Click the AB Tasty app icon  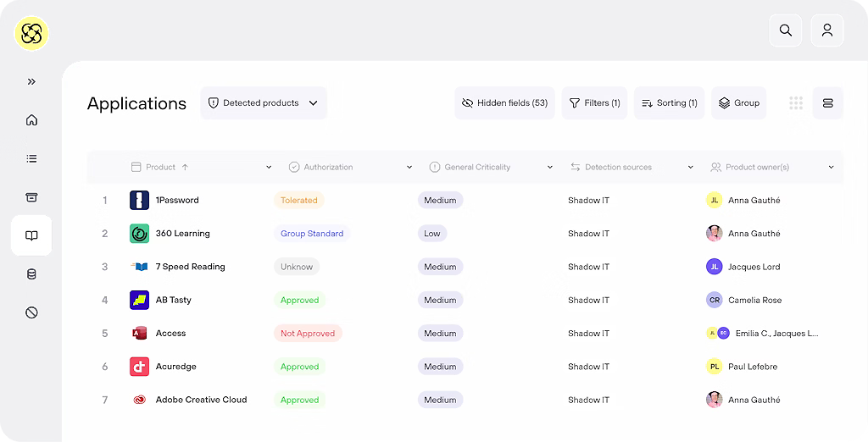[x=140, y=300]
